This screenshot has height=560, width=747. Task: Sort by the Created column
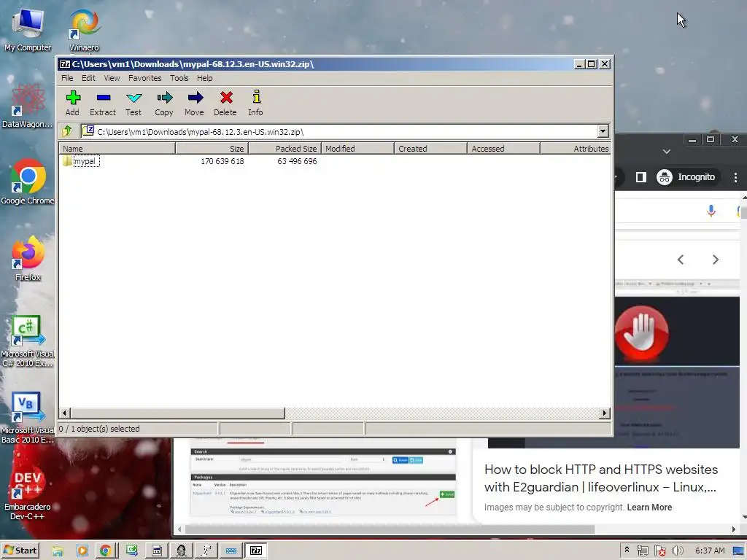(x=430, y=149)
